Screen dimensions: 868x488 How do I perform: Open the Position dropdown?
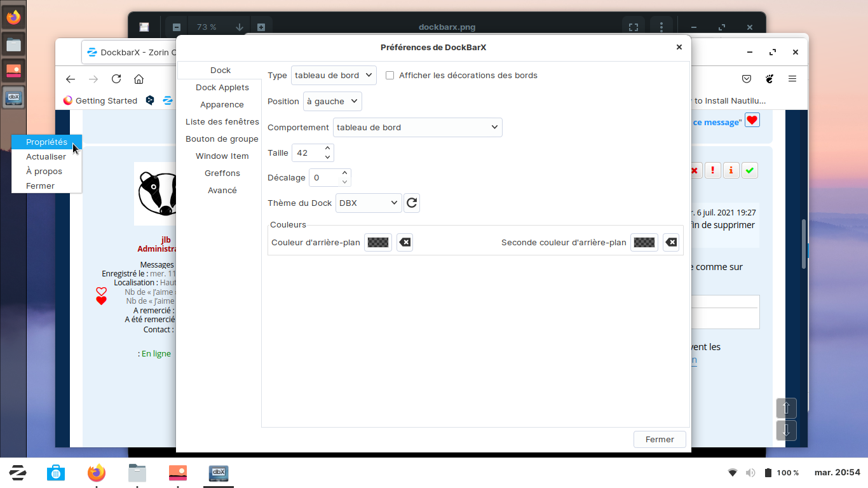tap(332, 101)
